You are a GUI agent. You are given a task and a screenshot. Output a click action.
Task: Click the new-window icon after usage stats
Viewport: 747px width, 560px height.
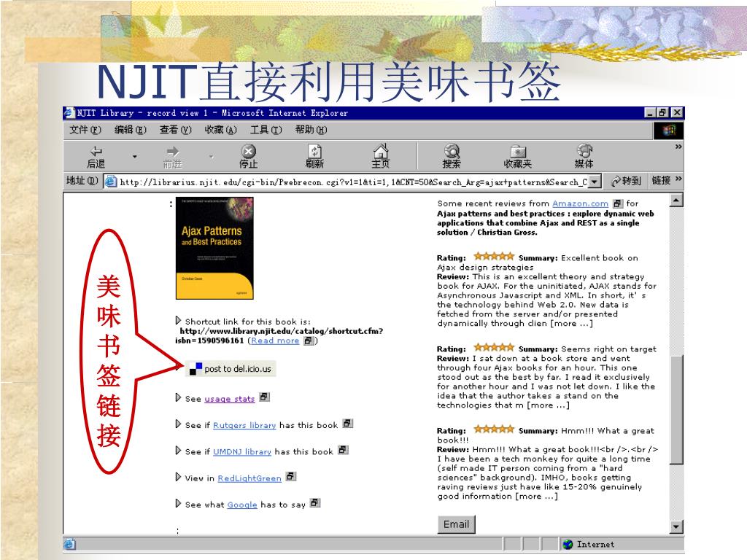[x=264, y=397]
